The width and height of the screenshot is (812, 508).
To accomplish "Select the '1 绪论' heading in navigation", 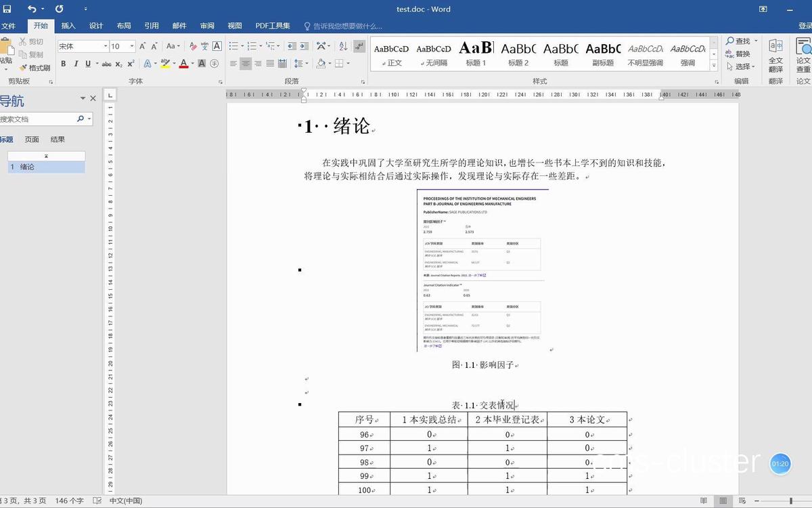I will click(x=46, y=167).
